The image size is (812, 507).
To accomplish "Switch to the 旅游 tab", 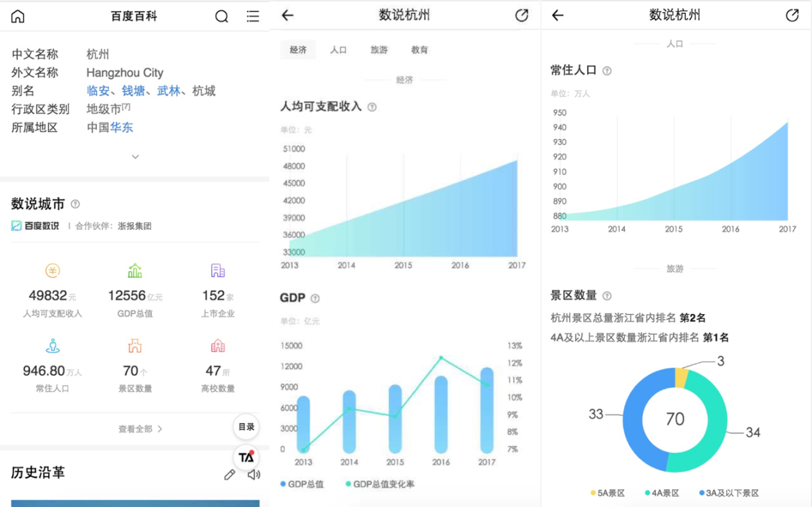I will (378, 50).
